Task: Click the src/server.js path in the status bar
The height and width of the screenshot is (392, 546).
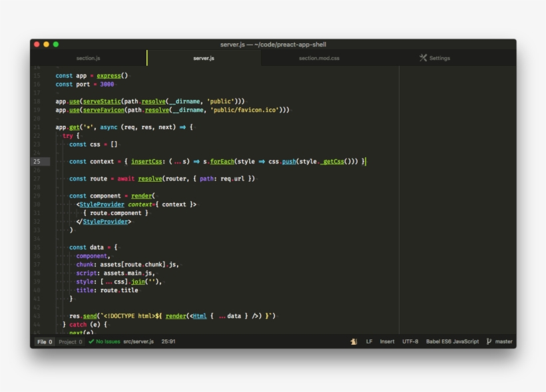Action: [138, 341]
